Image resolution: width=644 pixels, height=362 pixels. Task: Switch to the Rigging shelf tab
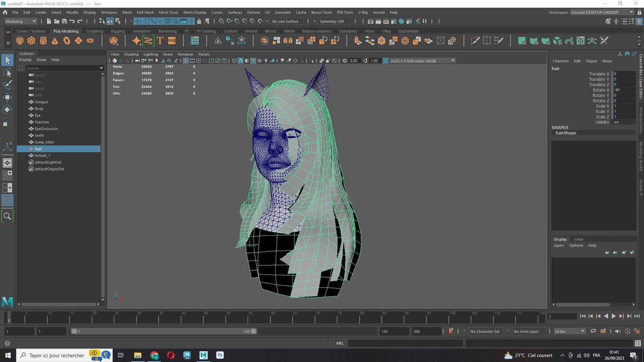click(x=118, y=31)
